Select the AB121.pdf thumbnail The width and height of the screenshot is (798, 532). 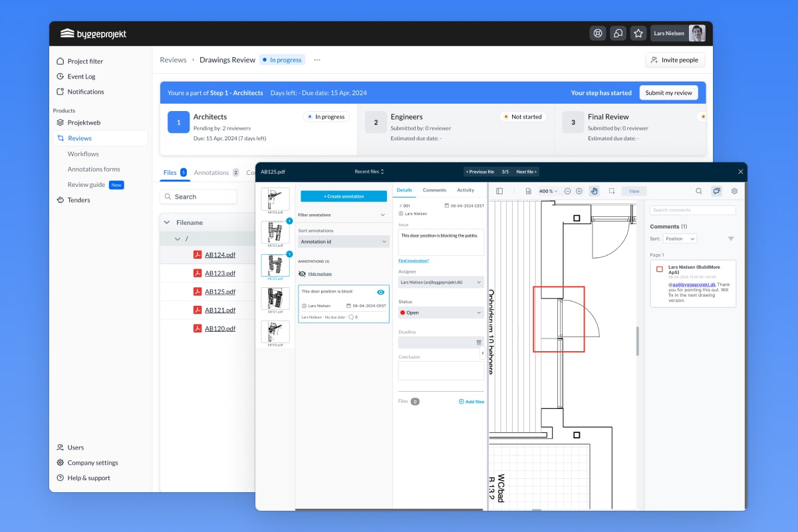(275, 299)
